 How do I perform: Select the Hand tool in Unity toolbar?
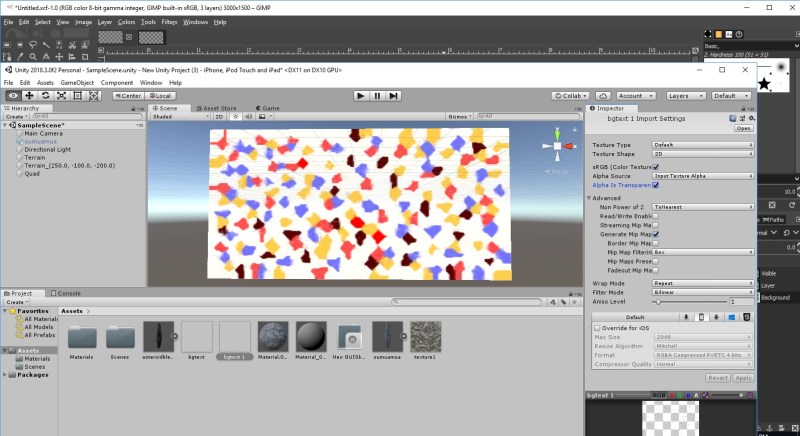point(13,96)
